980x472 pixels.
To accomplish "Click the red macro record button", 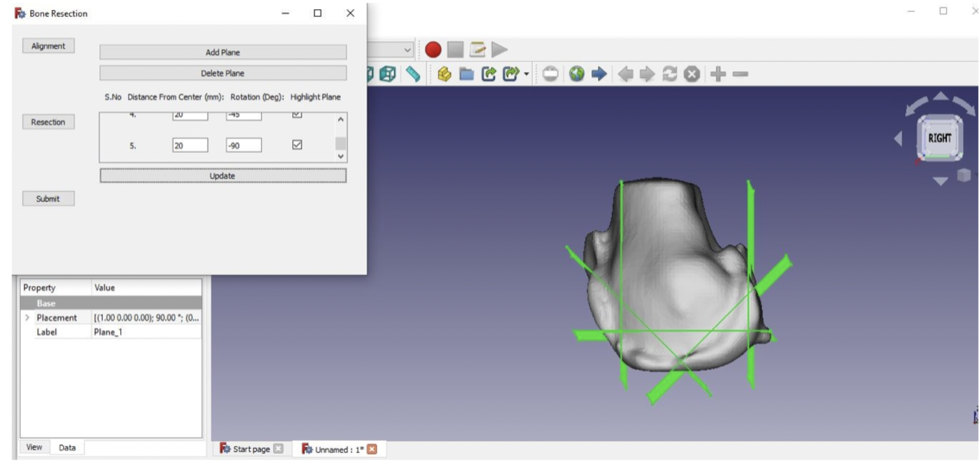I will point(433,50).
